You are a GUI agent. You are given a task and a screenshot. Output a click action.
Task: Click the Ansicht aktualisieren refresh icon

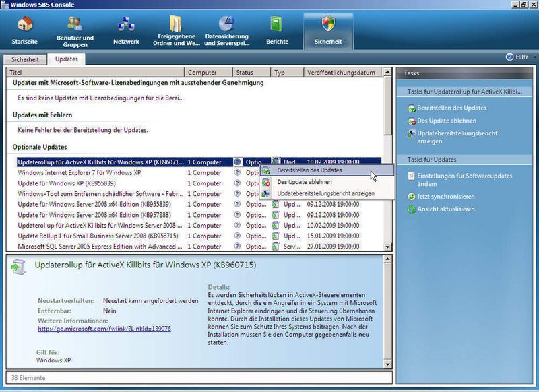[x=411, y=209]
